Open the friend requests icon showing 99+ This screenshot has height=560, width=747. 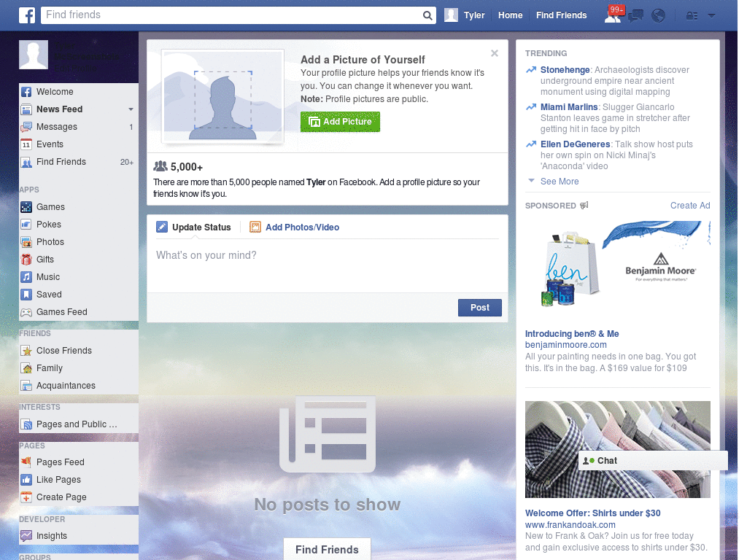click(614, 15)
